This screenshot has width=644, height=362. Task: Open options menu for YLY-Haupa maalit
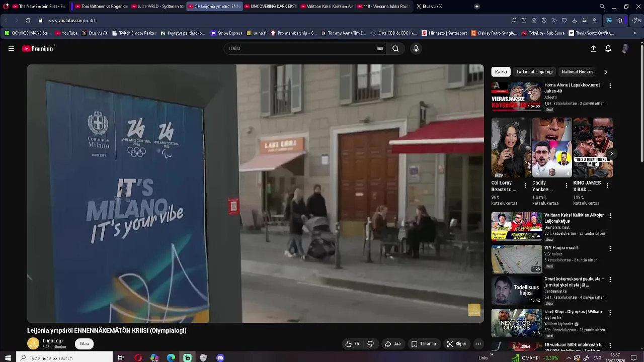pyautogui.click(x=610, y=248)
